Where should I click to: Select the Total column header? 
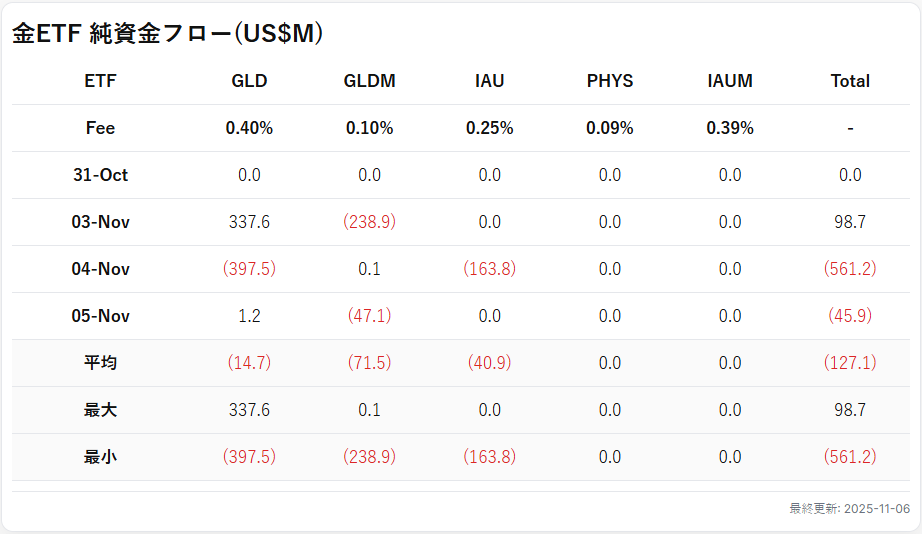(850, 81)
